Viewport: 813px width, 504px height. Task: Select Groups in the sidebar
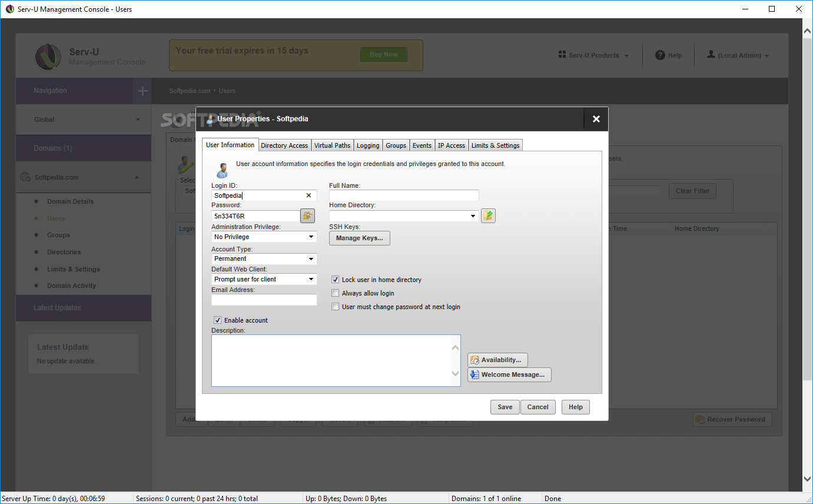pos(59,235)
